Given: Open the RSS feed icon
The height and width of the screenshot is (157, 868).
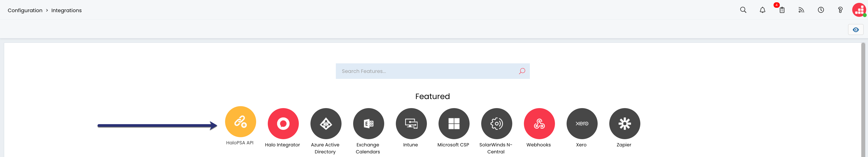Looking at the screenshot, I should [801, 10].
